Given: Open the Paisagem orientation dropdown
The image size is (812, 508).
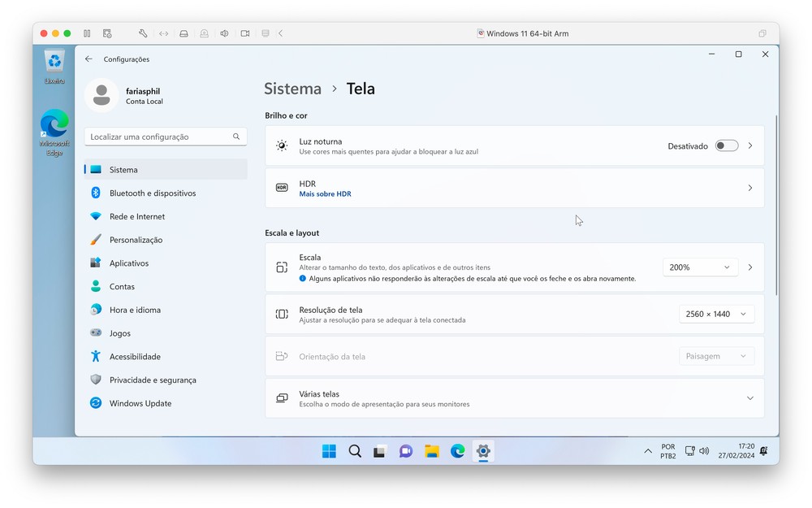Looking at the screenshot, I should (x=716, y=356).
